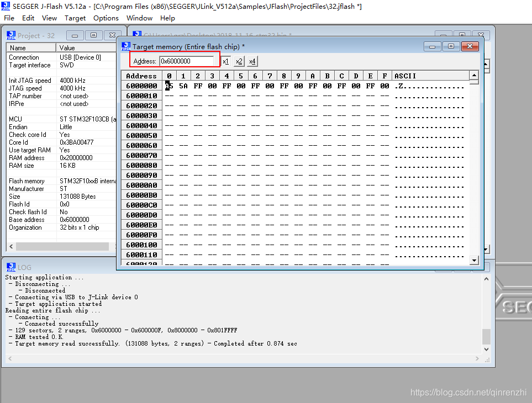Select the Organization 32 bits x 1 chip row

[61, 227]
